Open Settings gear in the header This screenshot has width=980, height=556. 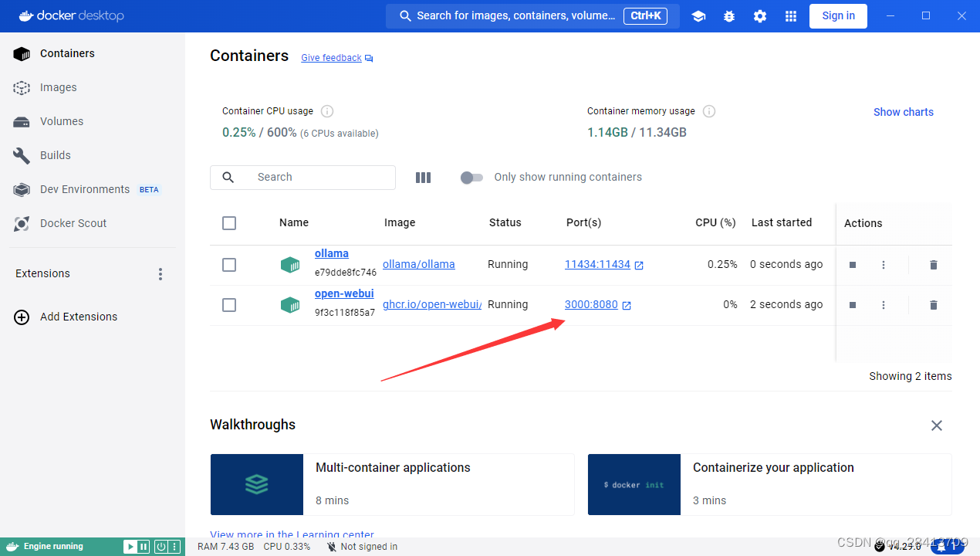[x=760, y=16]
